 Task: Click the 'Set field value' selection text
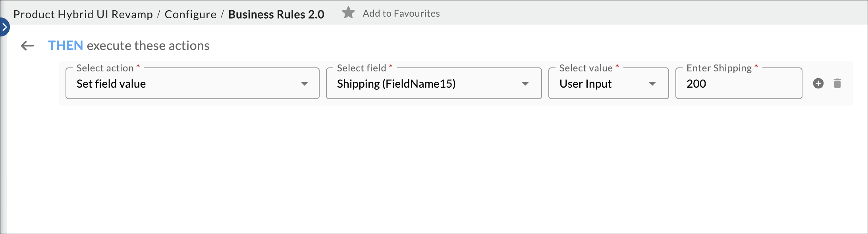coord(111,84)
